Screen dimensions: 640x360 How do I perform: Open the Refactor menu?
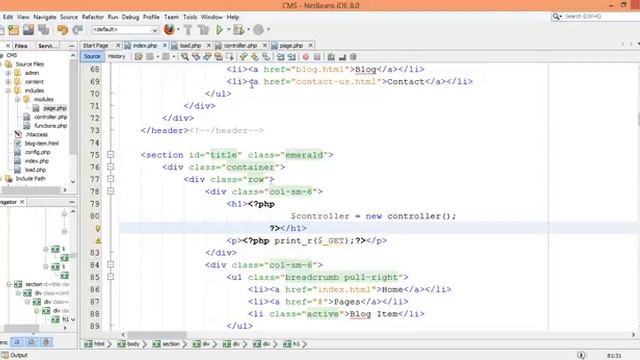click(93, 17)
